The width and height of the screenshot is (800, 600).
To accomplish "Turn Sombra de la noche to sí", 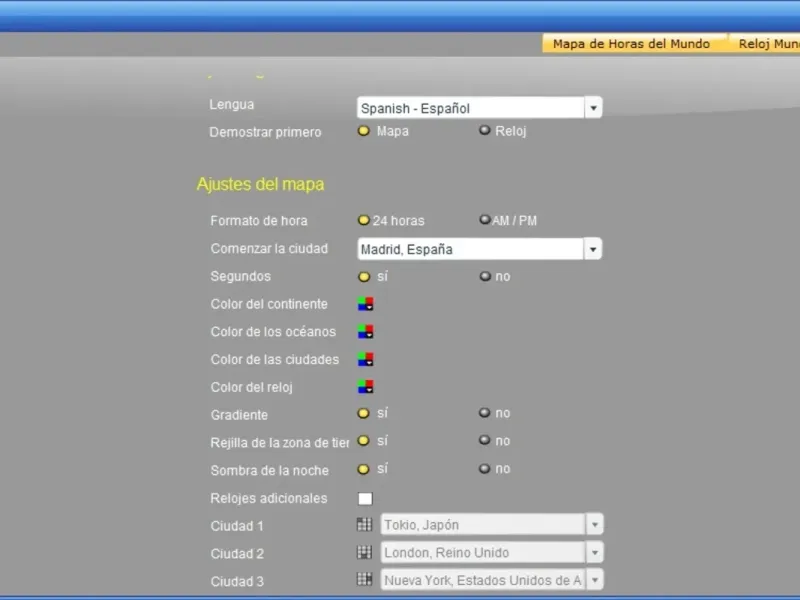I will coord(363,469).
